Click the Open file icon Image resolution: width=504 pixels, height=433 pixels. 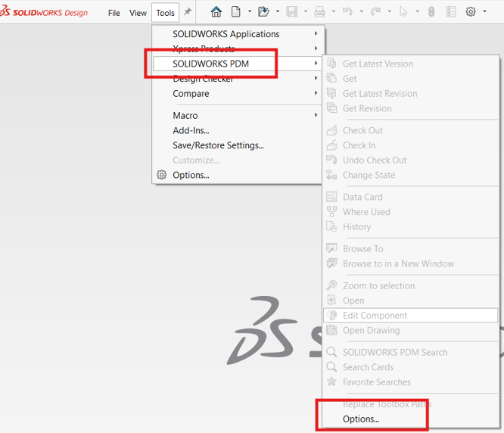pos(263,12)
